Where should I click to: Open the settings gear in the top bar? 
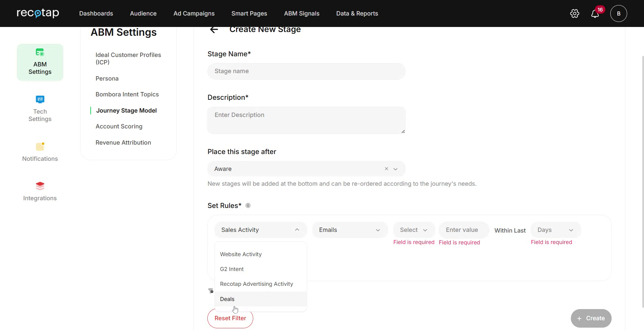click(574, 13)
